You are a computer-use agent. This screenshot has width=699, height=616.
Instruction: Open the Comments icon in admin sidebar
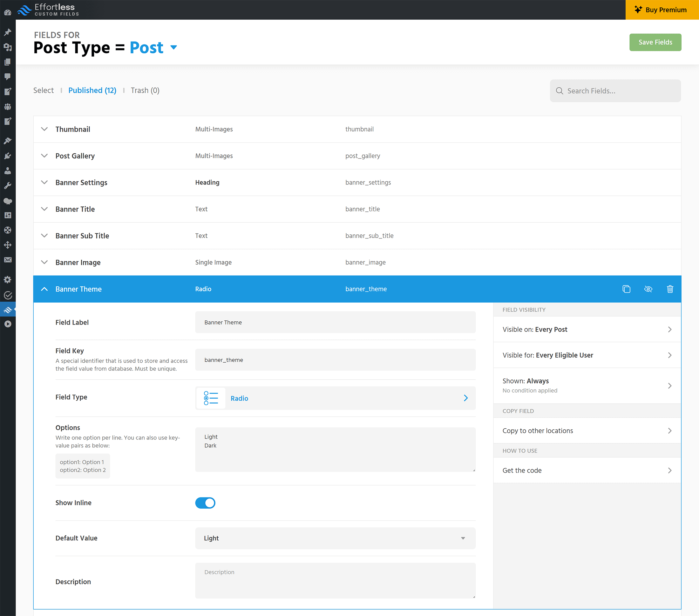coord(8,77)
